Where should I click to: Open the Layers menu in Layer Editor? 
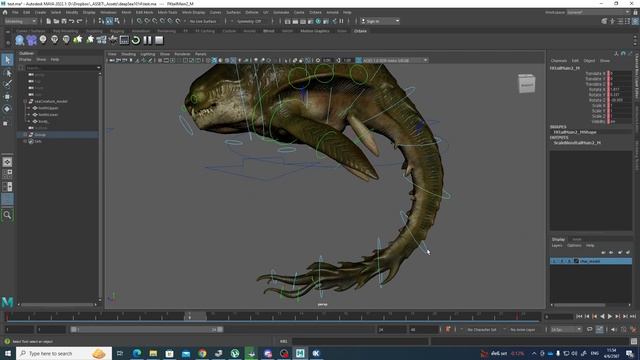coord(557,245)
